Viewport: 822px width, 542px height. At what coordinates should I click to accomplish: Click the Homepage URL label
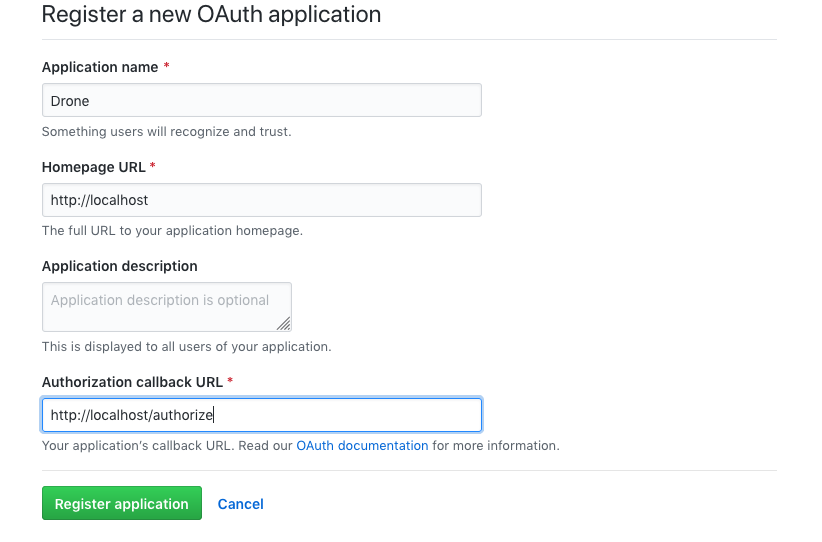click(x=93, y=167)
